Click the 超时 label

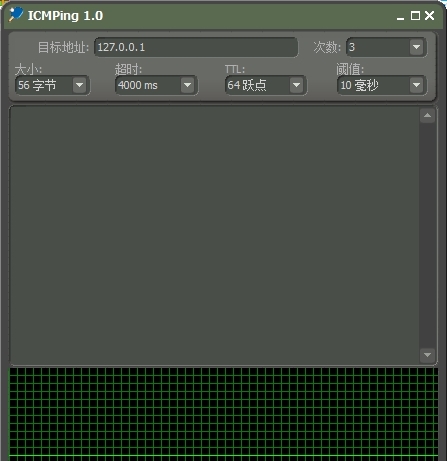pos(129,69)
